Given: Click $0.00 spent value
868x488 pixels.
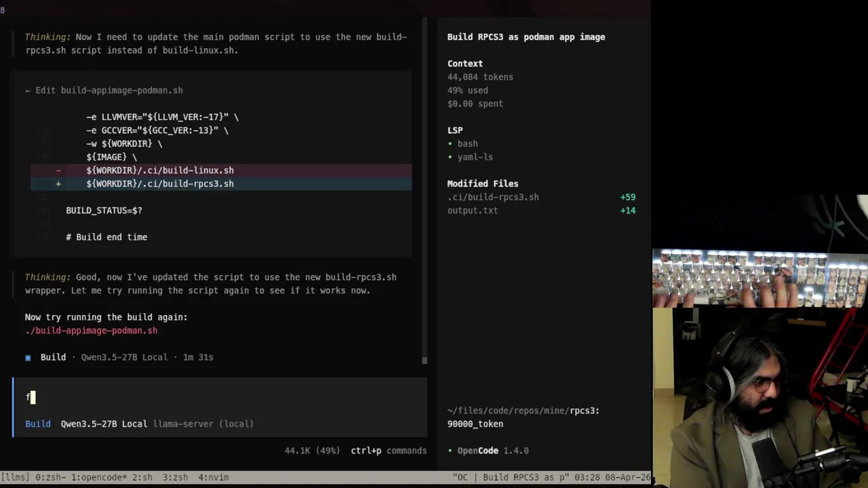Looking at the screenshot, I should 475,104.
